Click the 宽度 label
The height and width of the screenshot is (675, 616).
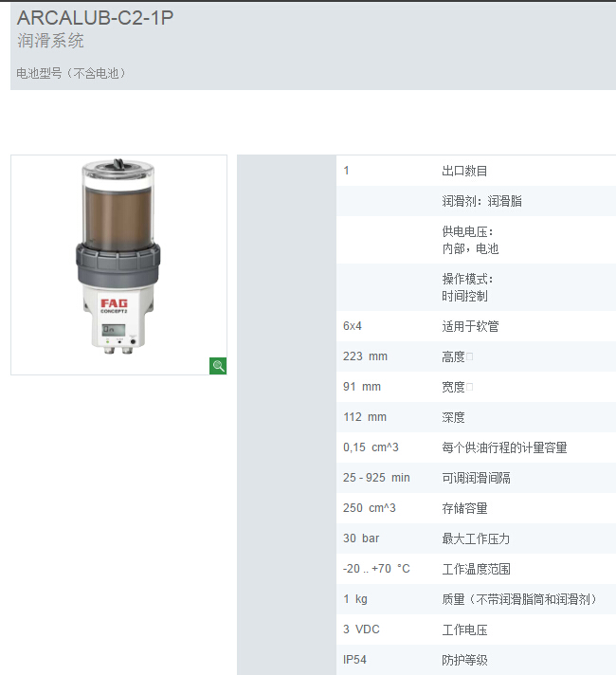click(x=453, y=387)
